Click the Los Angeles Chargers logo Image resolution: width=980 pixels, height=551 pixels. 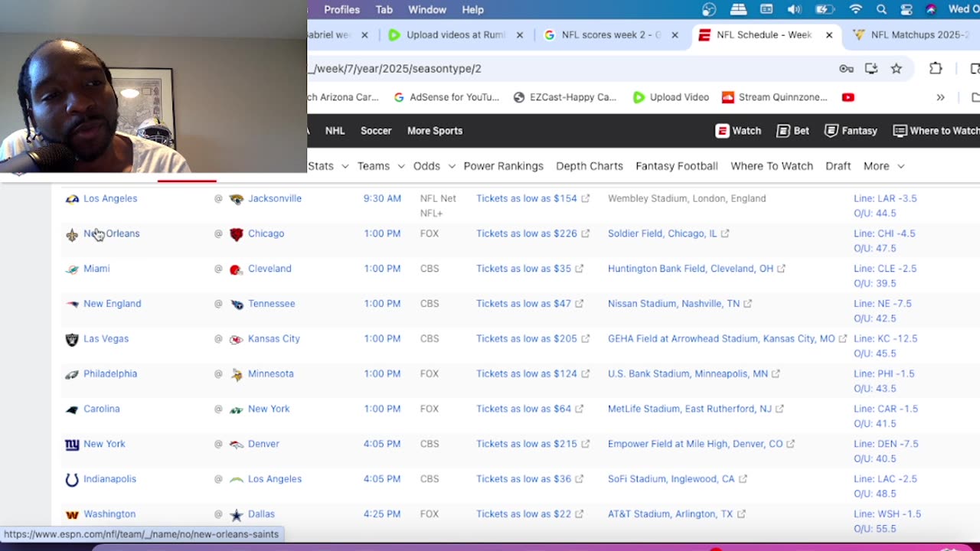[237, 480]
